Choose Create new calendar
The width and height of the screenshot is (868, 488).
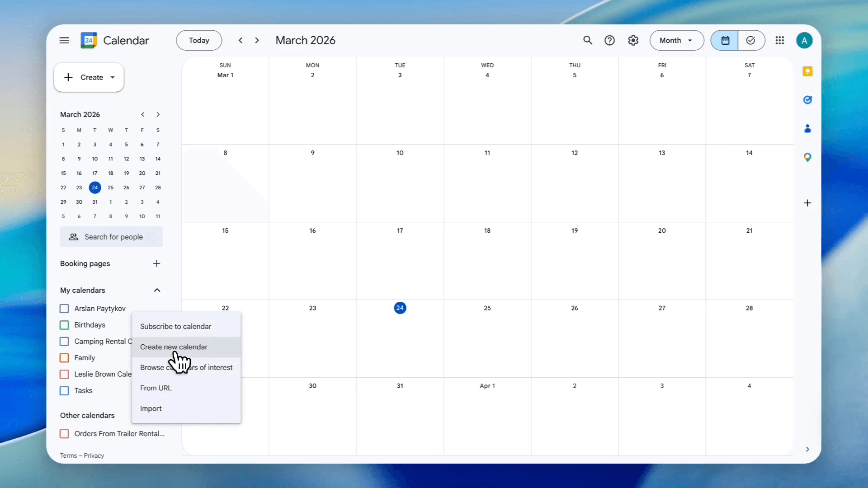(186, 347)
